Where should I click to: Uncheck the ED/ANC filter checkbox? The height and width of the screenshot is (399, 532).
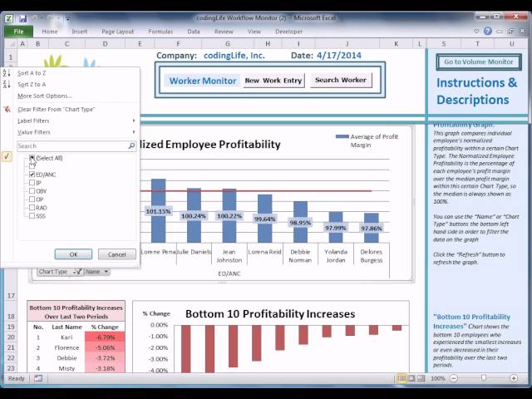tap(32, 175)
